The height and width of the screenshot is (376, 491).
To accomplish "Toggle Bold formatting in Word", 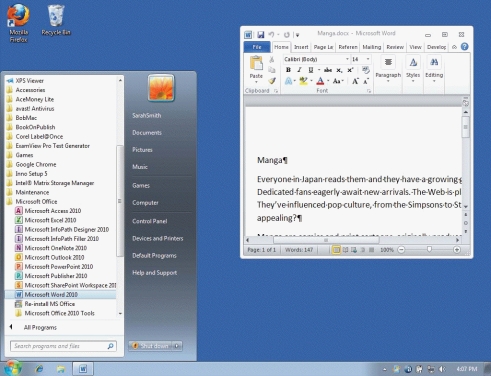I will coord(288,70).
